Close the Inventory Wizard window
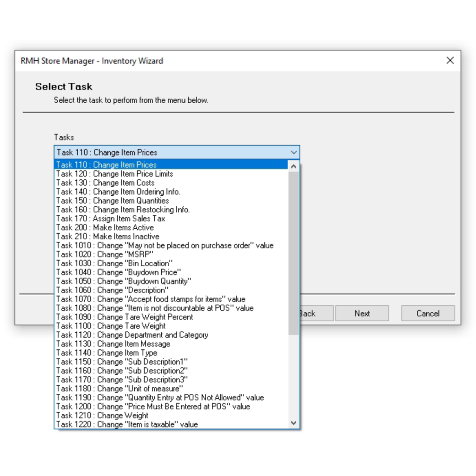The width and height of the screenshot is (476, 476). coord(450,60)
